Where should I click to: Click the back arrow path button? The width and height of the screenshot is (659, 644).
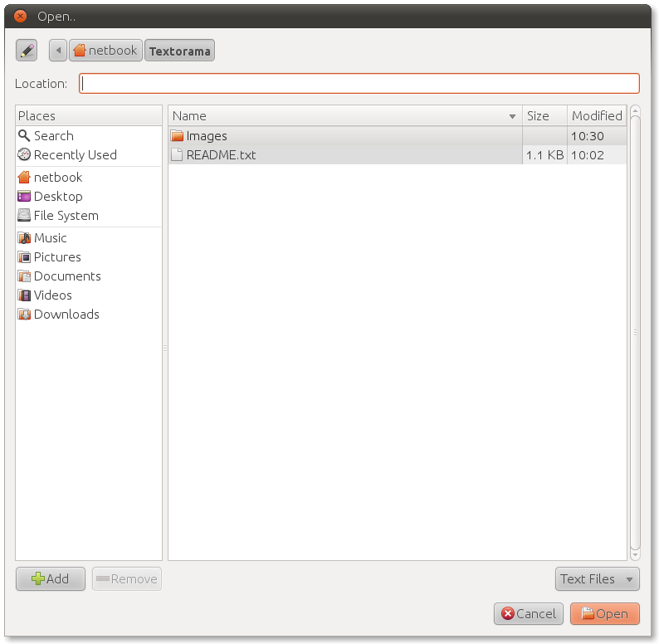[58, 51]
